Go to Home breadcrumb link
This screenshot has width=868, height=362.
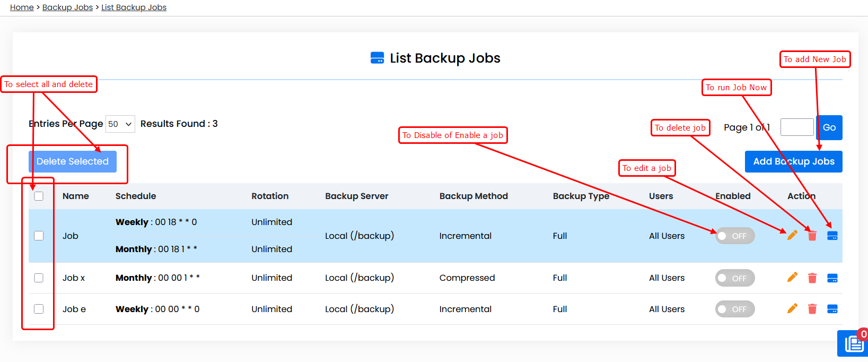click(22, 7)
